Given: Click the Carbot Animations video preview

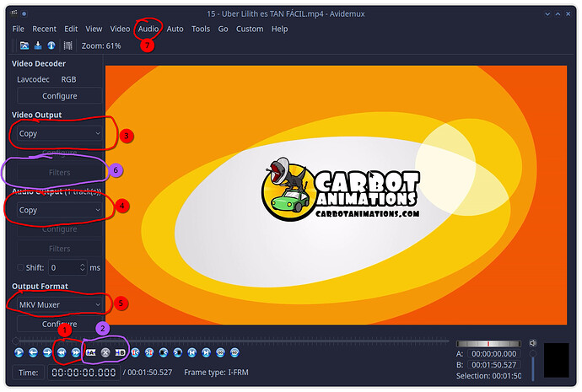Looking at the screenshot, I should (x=336, y=195).
